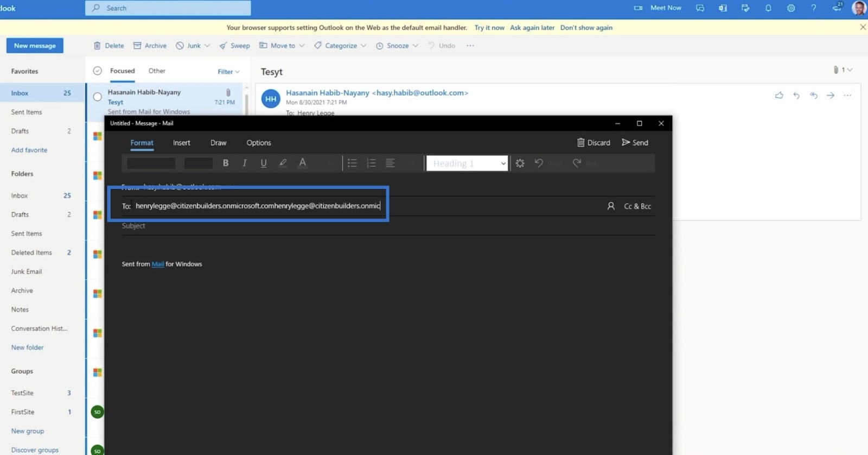
Task: Archive the selected Outlook email
Action: click(150, 46)
